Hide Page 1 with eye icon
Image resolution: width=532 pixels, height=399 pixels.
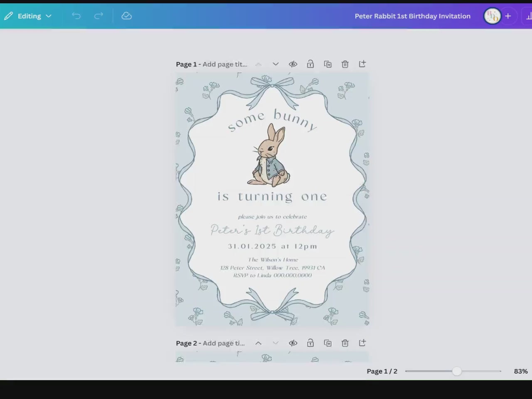293,64
